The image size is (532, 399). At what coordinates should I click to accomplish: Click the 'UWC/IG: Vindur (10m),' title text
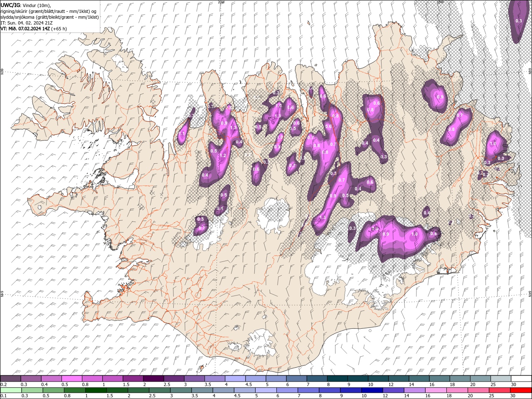[x=25, y=5]
